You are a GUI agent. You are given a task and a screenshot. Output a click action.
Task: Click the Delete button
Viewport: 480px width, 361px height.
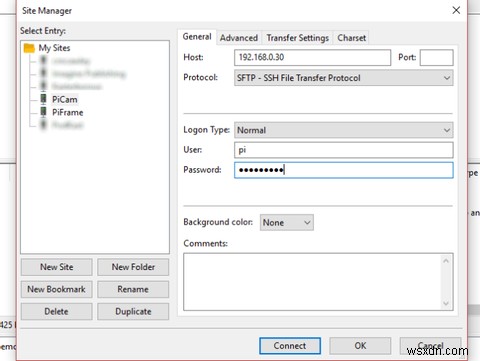point(57,312)
